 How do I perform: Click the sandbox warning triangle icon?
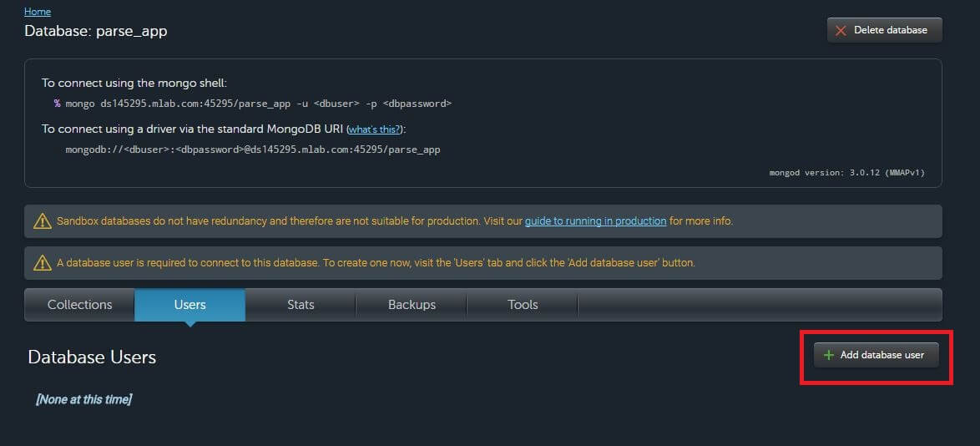[x=42, y=221]
